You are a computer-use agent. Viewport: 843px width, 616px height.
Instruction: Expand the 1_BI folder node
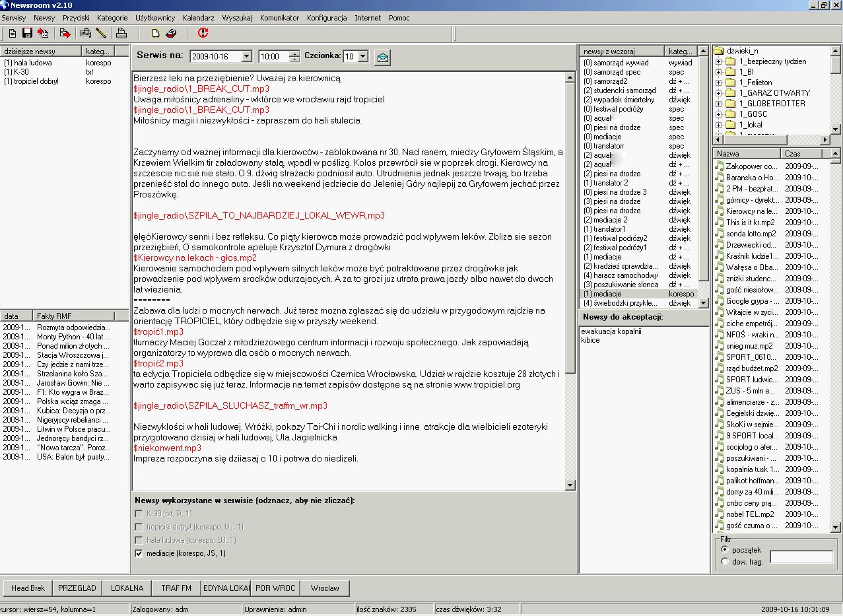(x=718, y=72)
